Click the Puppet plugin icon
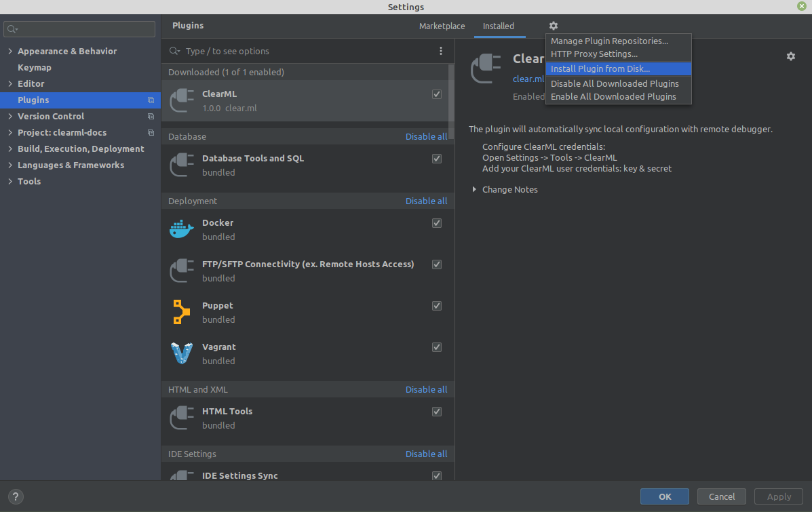812x512 pixels. click(x=182, y=312)
